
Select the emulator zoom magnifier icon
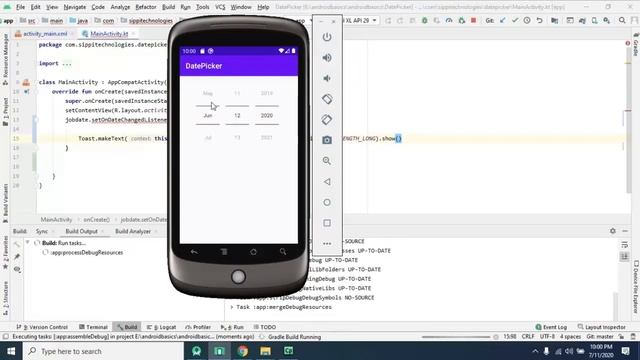coord(327,161)
